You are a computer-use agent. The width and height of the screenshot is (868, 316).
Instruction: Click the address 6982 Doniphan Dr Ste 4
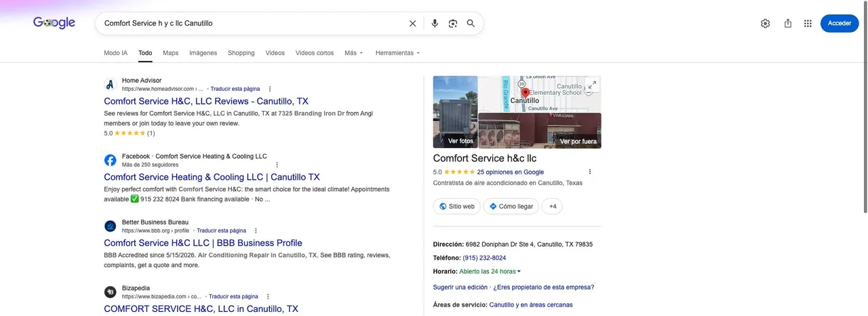coord(528,244)
